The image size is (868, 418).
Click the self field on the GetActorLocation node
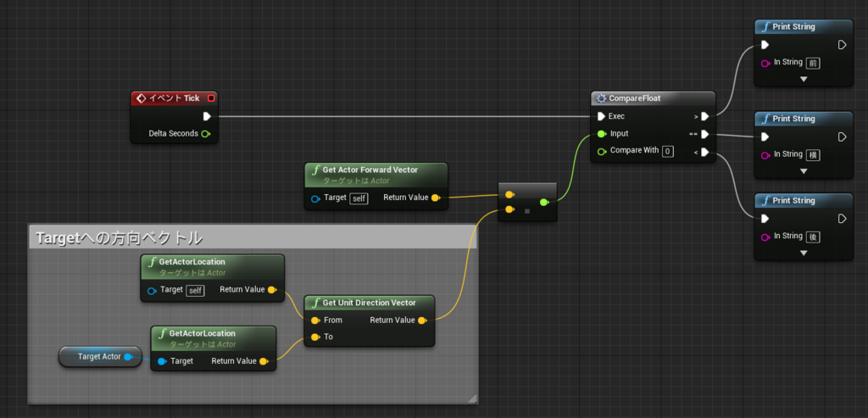coord(195,291)
